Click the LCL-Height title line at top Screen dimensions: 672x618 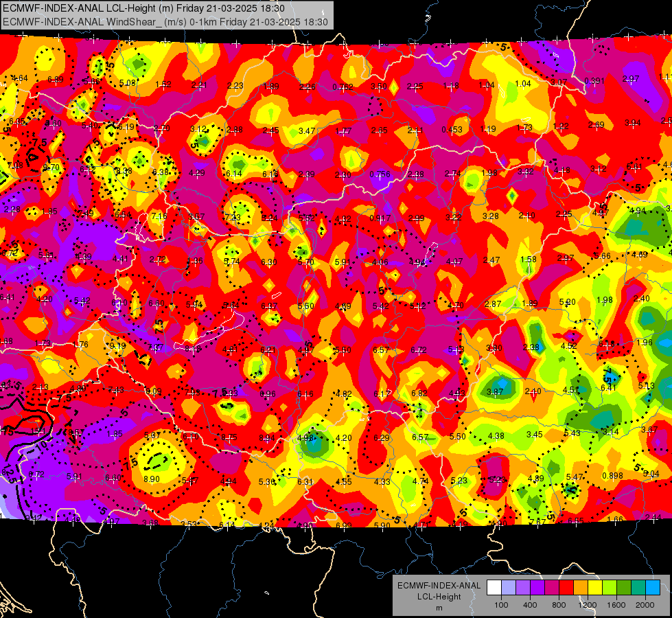point(143,8)
